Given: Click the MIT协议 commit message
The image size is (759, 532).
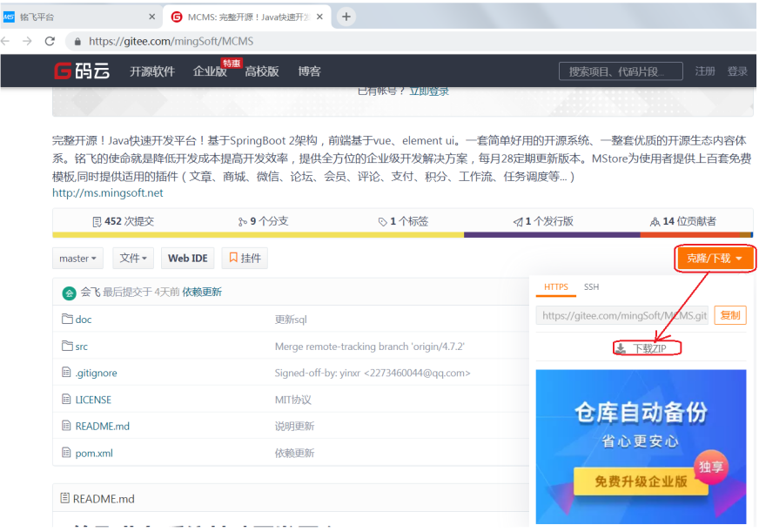Looking at the screenshot, I should [292, 400].
